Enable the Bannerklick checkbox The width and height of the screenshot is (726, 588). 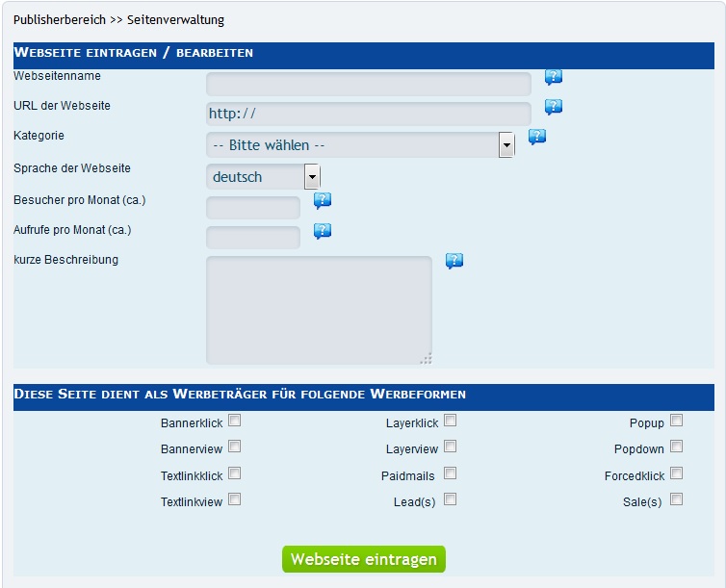[235, 421]
